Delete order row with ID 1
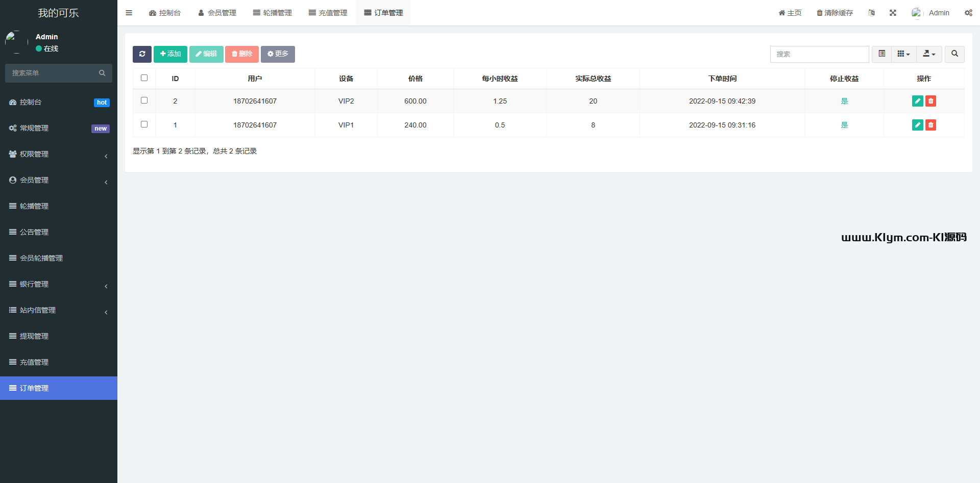The width and height of the screenshot is (980, 483). 930,125
